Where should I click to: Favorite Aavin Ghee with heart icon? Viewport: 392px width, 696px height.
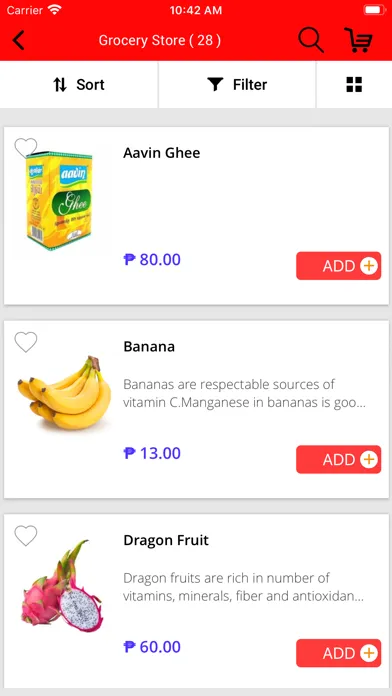[x=26, y=148]
